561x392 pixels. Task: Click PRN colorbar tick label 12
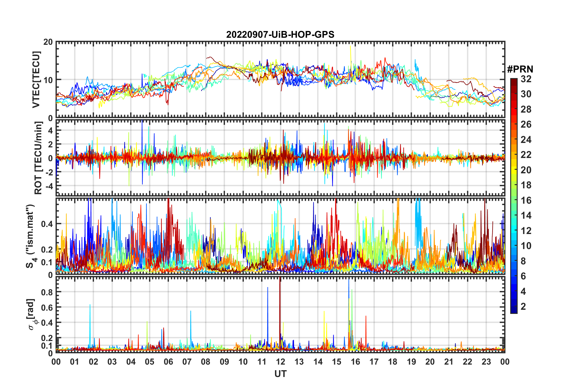pyautogui.click(x=526, y=230)
